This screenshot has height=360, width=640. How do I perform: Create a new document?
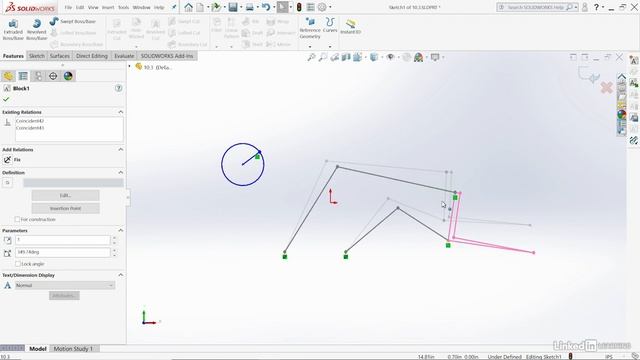(x=200, y=7)
